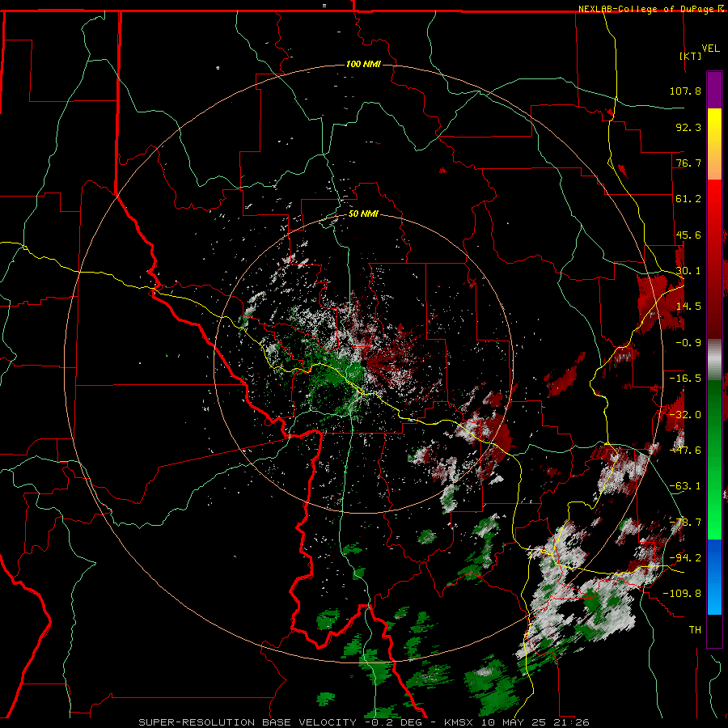Click the VEL legend title
This screenshot has width=728, height=728.
tap(710, 49)
